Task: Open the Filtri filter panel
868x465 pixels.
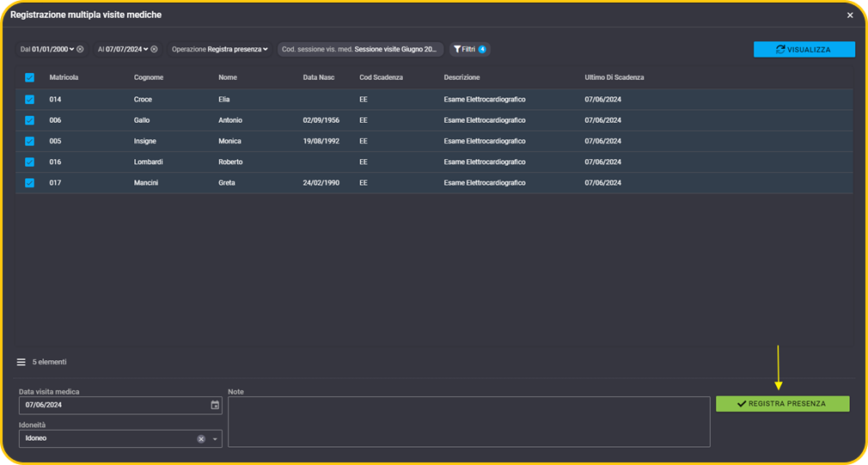Action: 469,49
